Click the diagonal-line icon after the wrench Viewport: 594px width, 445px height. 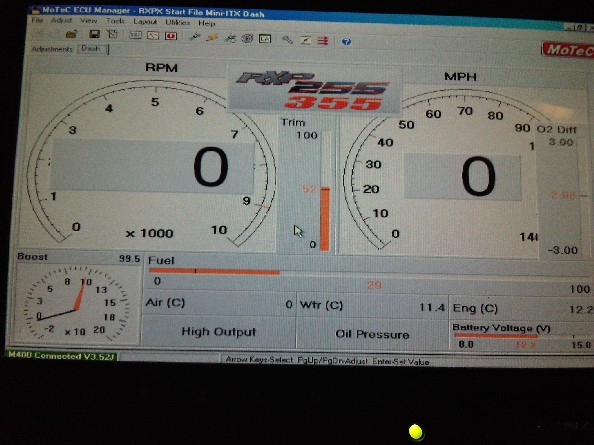[x=305, y=40]
